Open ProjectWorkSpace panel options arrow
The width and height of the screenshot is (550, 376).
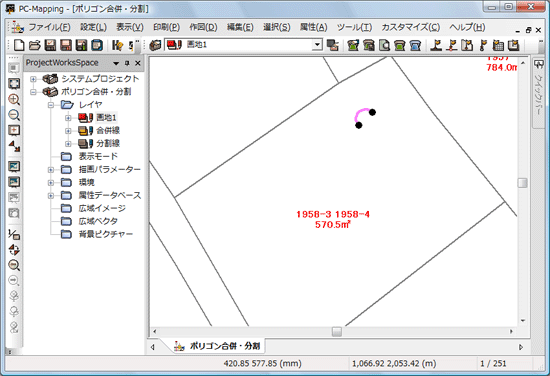[116, 63]
